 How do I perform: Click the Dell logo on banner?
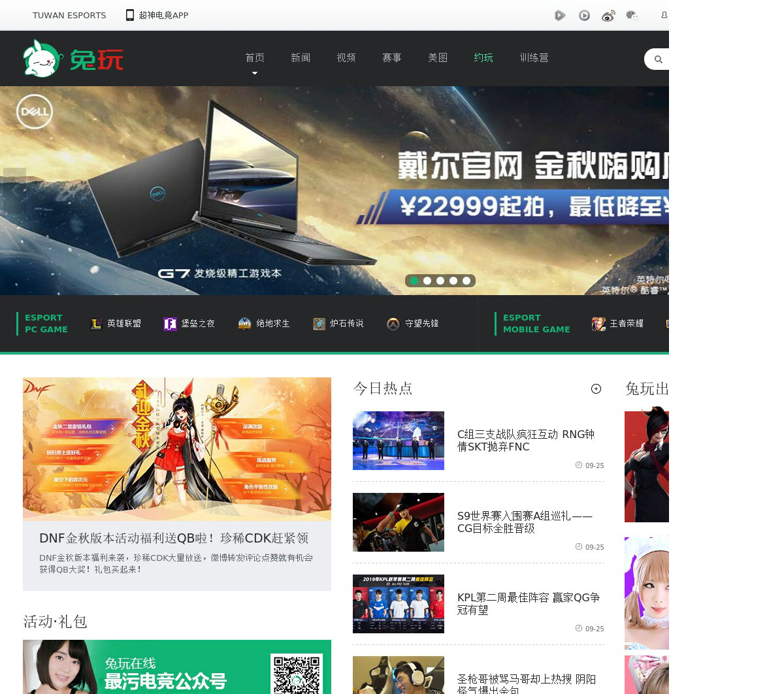click(x=34, y=112)
